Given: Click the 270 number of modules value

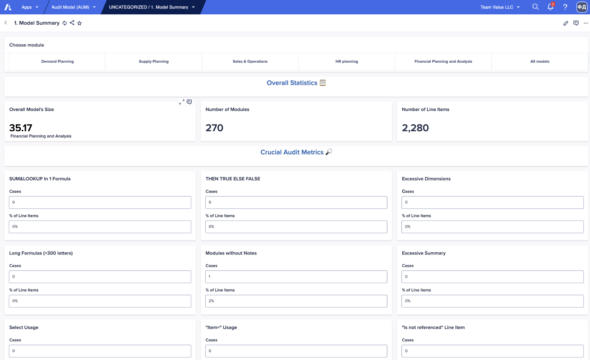Looking at the screenshot, I should 214,128.
